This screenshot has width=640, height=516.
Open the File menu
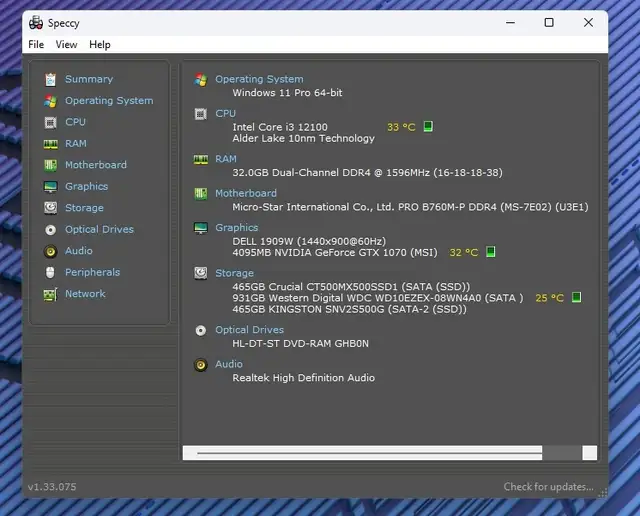point(36,45)
